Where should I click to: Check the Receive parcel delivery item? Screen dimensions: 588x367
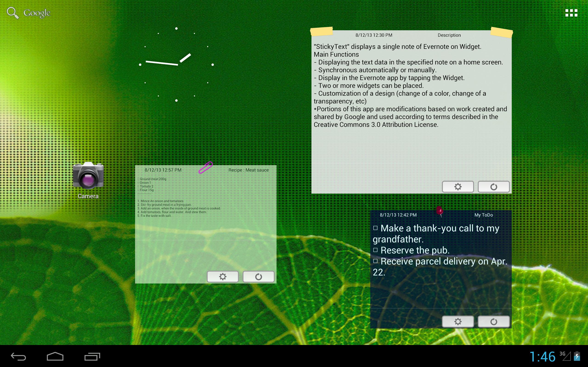[x=375, y=261]
